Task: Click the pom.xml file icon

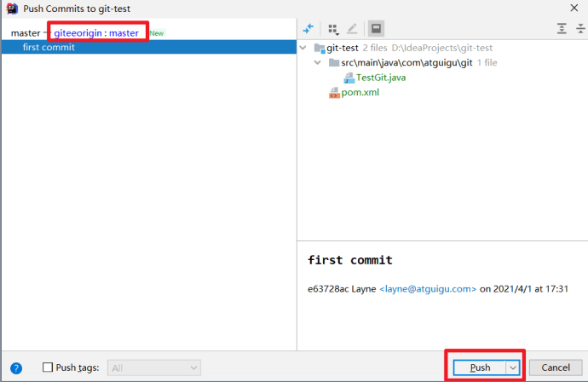Action: point(334,93)
